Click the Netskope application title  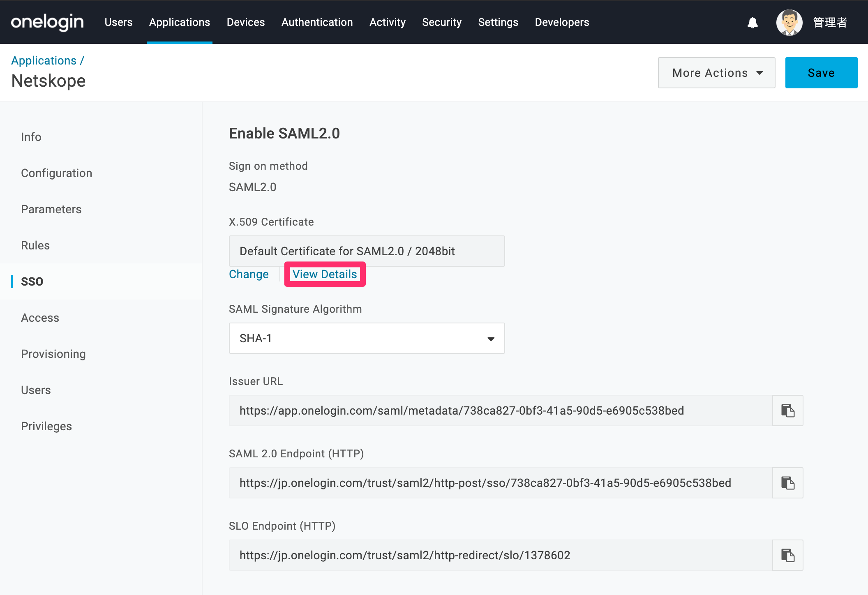coord(48,81)
